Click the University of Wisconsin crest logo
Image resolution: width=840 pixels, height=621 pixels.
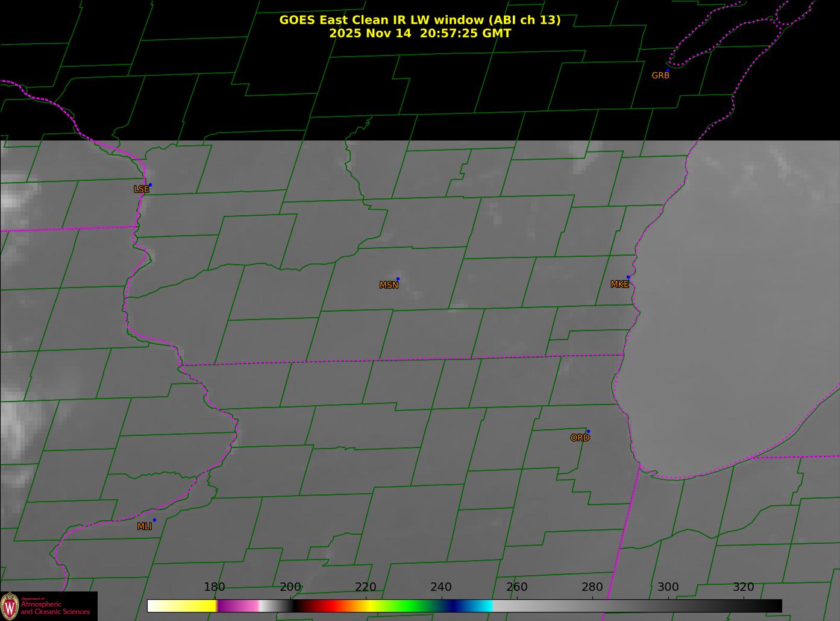10,605
